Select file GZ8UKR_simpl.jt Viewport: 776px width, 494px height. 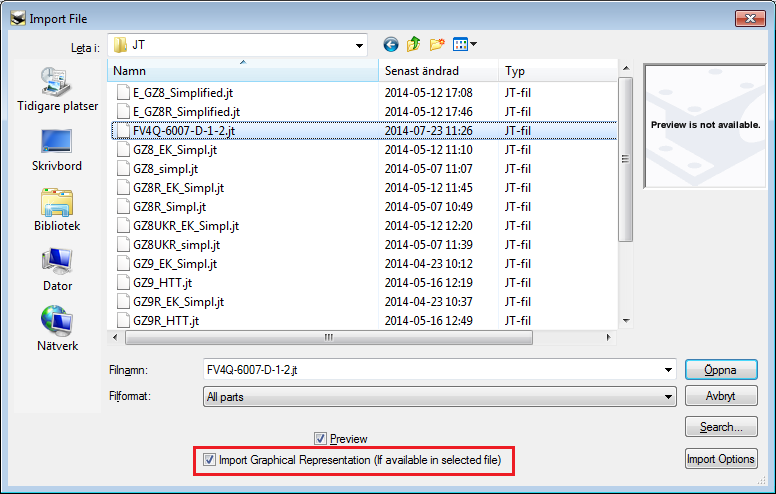[176, 245]
